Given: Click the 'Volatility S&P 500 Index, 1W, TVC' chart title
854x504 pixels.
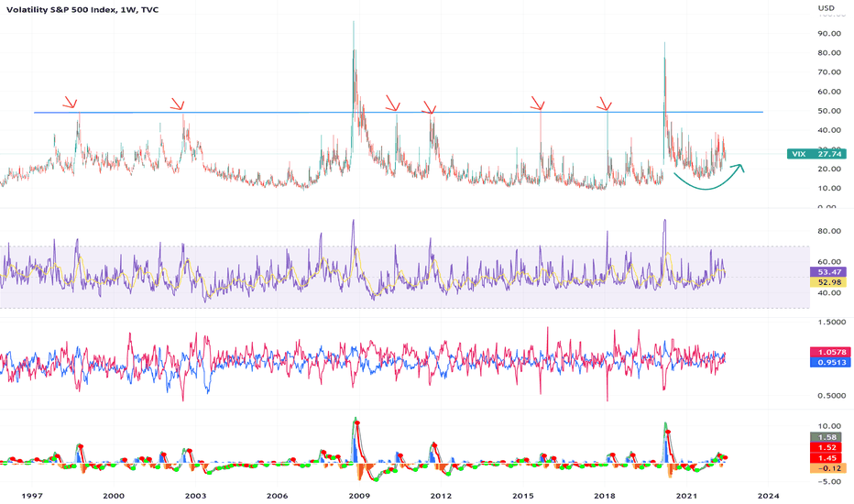Looking at the screenshot, I should pos(82,9).
